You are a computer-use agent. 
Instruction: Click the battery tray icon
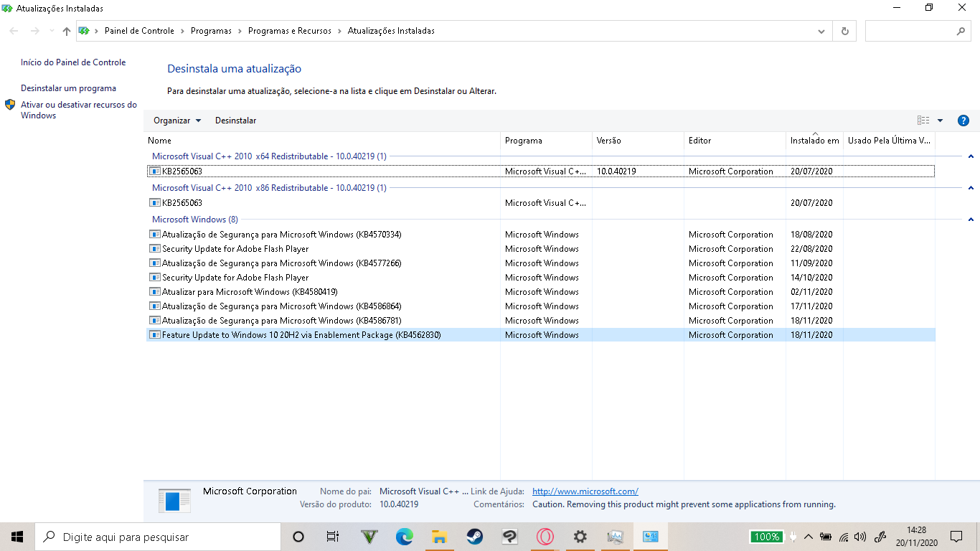pyautogui.click(x=826, y=537)
